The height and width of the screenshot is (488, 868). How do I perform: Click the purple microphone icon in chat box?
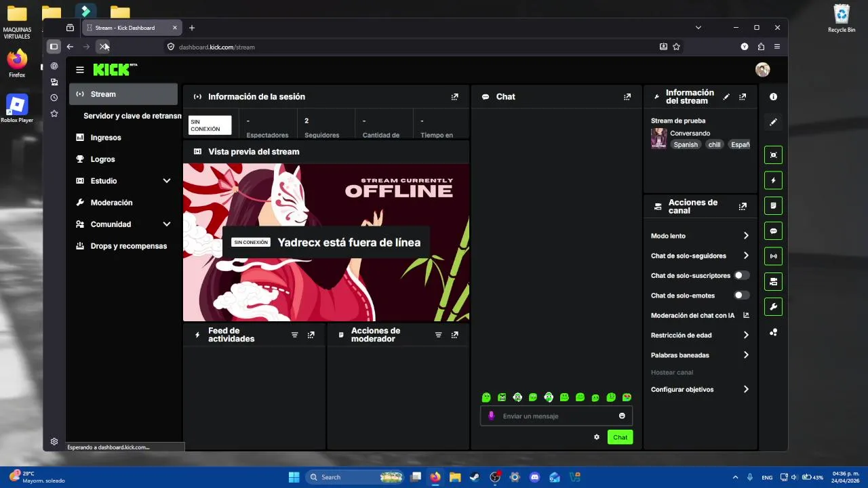click(492, 416)
